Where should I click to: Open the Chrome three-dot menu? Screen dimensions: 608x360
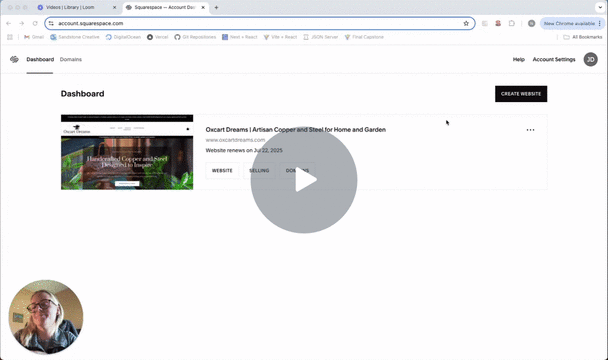click(x=600, y=23)
